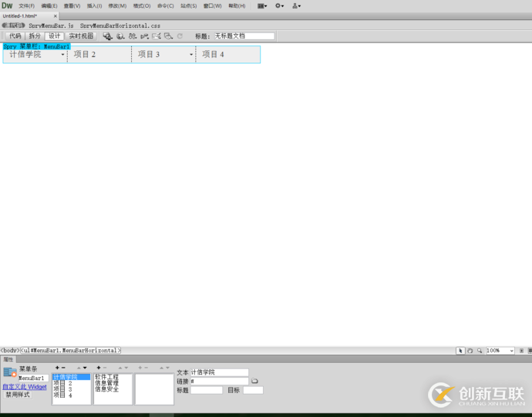Open 窗口(W) menu
532x417 pixels.
click(x=212, y=5)
